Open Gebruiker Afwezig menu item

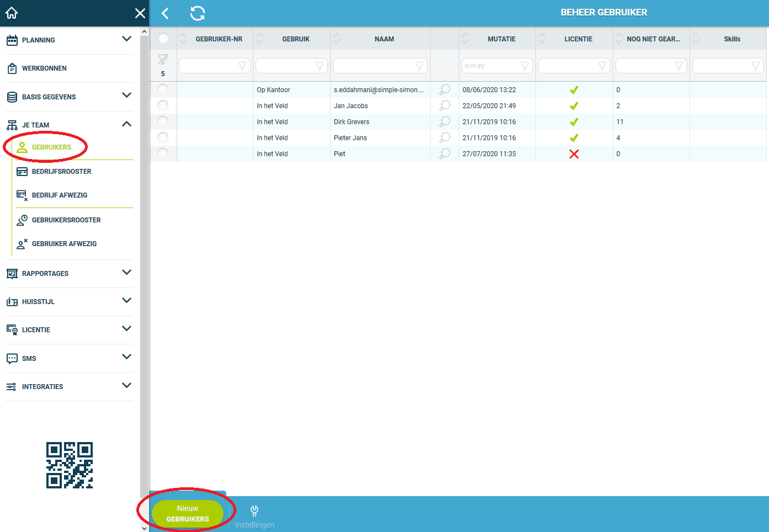64,244
